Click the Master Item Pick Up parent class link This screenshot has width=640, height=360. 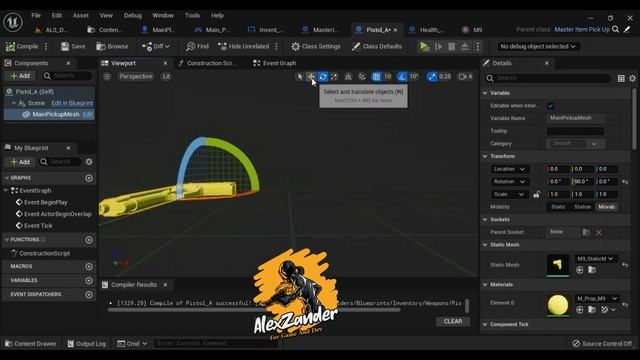tap(582, 29)
